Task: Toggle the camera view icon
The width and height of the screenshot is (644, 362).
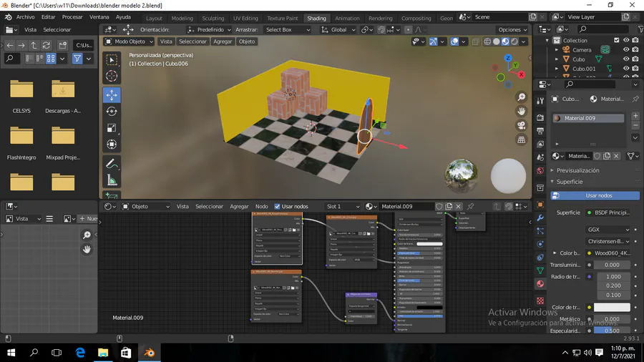Action: coord(521,126)
